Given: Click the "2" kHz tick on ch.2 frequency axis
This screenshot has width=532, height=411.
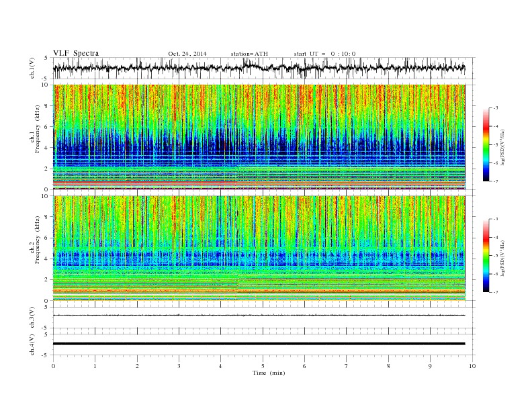Looking at the screenshot, I should tap(47, 280).
